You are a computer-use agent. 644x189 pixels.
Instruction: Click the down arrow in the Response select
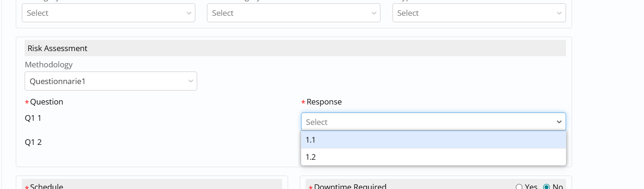tap(559, 122)
